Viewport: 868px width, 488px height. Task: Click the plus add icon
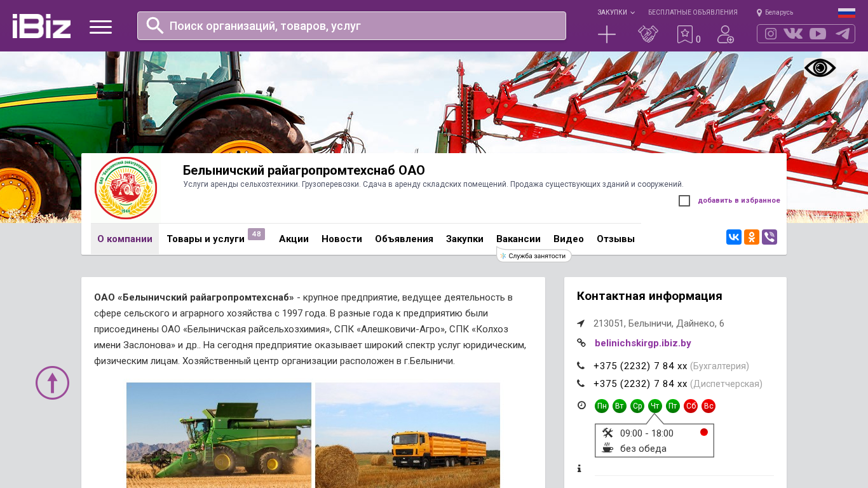tap(607, 34)
